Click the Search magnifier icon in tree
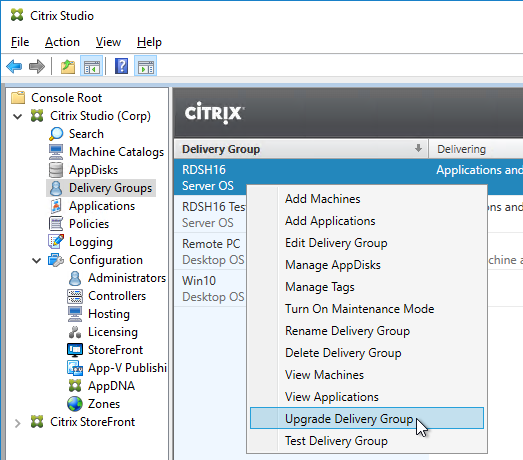This screenshot has height=460, width=523. point(56,134)
